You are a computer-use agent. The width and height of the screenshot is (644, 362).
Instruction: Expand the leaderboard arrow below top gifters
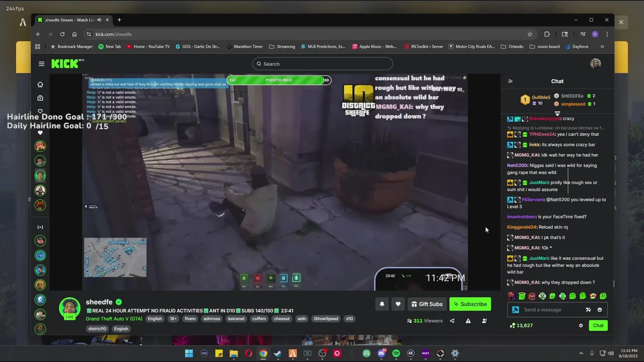point(557,113)
